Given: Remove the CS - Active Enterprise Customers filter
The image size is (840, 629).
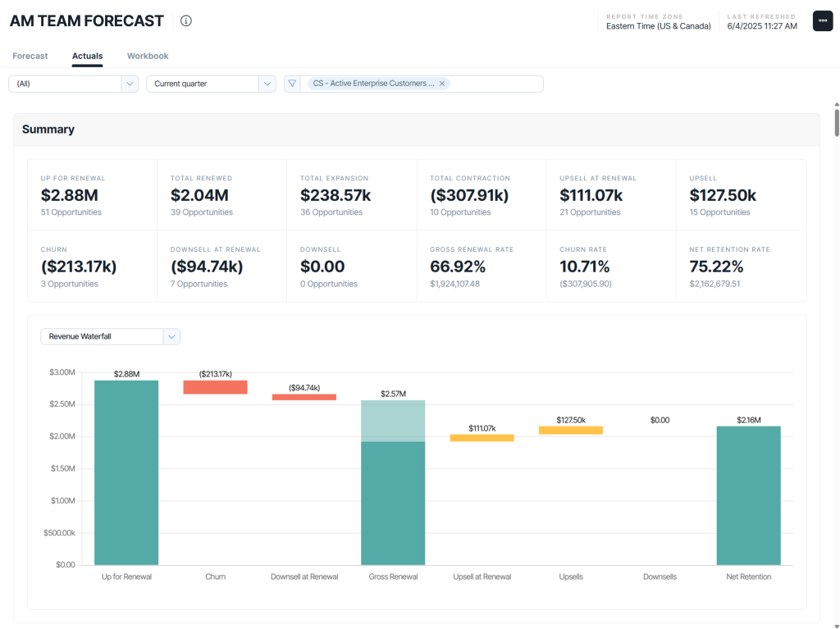Looking at the screenshot, I should pos(441,83).
